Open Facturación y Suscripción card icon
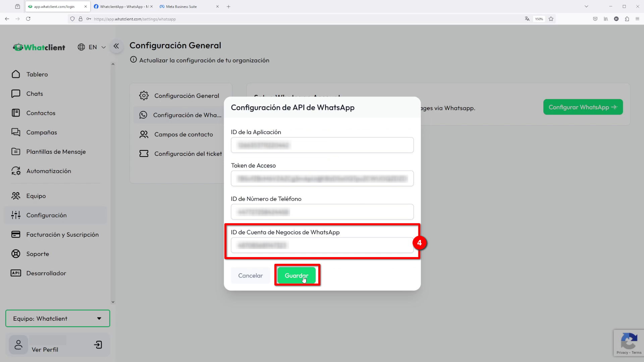This screenshot has width=644, height=362. pyautogui.click(x=16, y=234)
